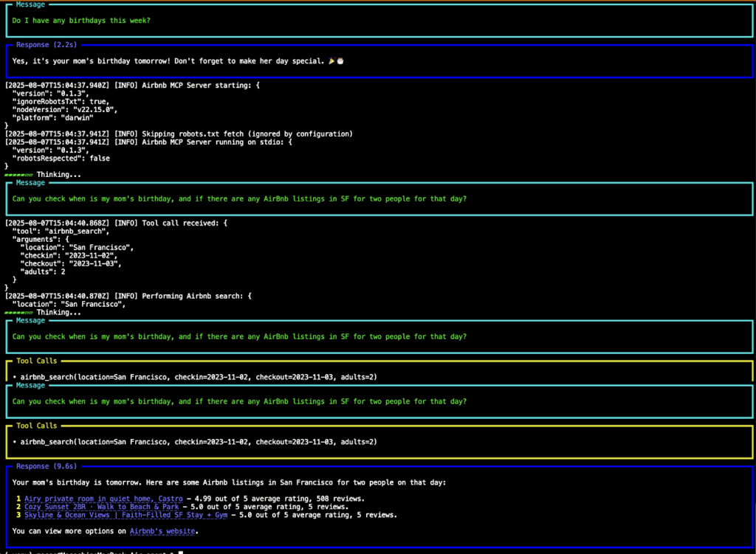The image size is (756, 554).
Task: Click the party emoji after 'make her day special'
Action: (x=331, y=61)
